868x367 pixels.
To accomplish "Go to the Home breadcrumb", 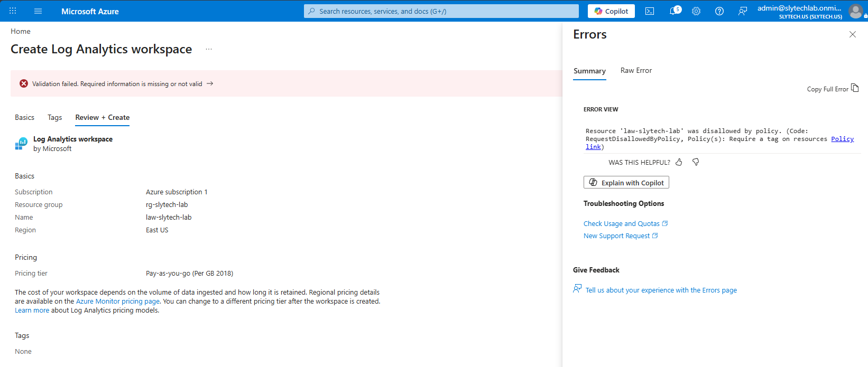I will (21, 31).
